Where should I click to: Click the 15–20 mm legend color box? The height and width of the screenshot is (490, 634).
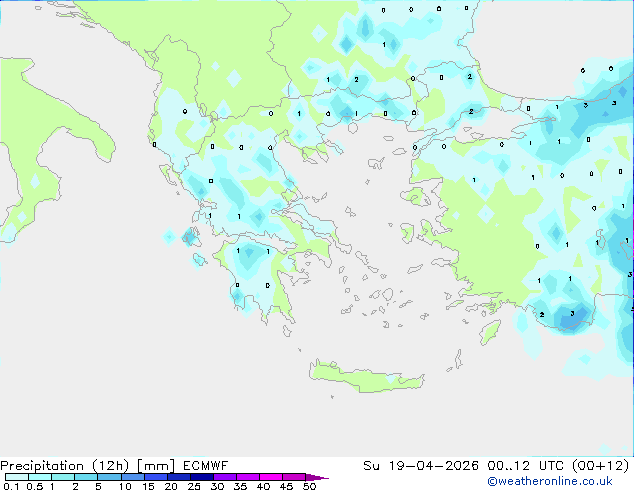pyautogui.click(x=156, y=477)
